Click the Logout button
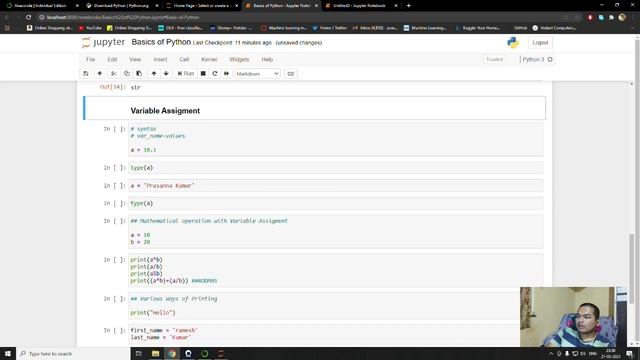The image size is (640, 360). coord(540,42)
